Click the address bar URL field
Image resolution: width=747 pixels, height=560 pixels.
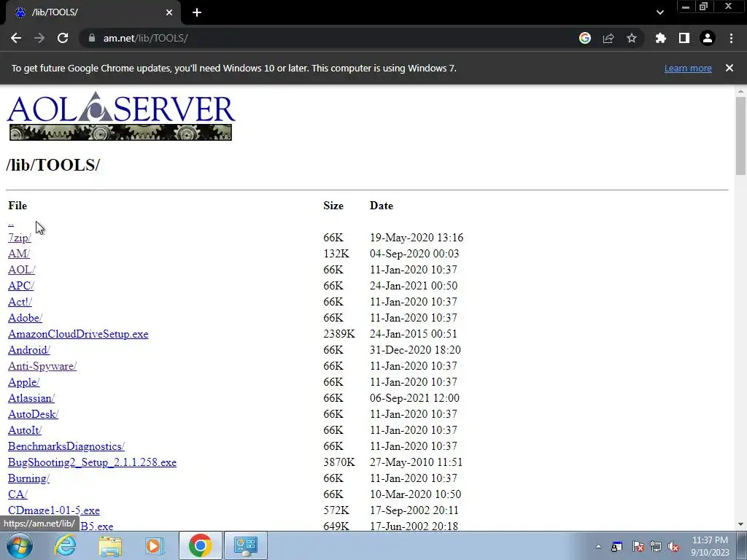click(x=329, y=38)
